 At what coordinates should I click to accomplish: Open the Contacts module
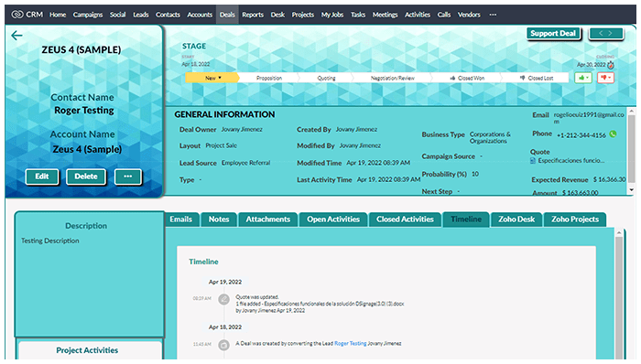(168, 15)
